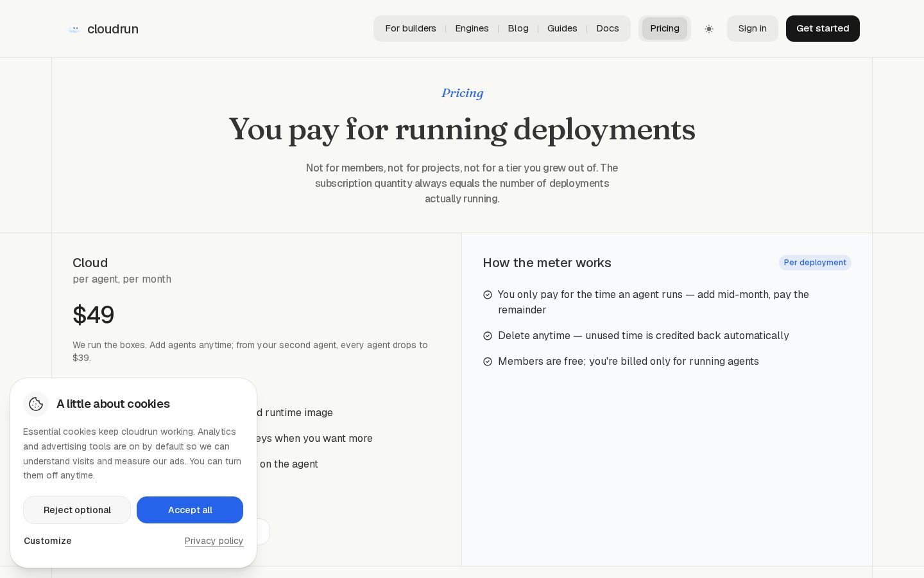Click the Sign in button
The width and height of the screenshot is (924, 578).
pos(752,28)
